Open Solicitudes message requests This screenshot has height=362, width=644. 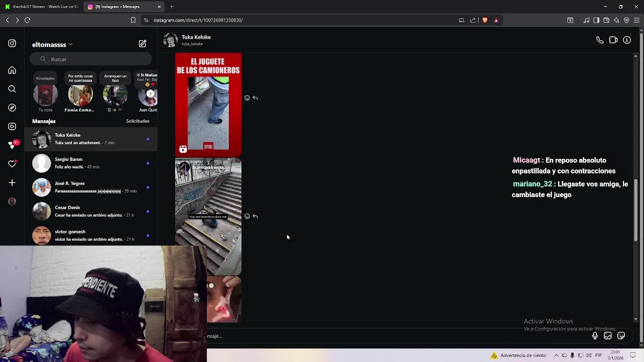137,121
